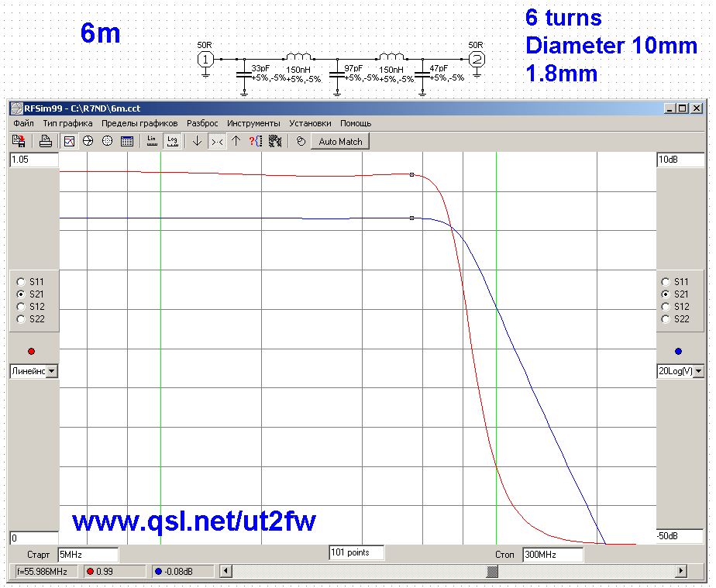Click the 101 points button
Viewport: 716px width, 588px height.
coord(356,553)
